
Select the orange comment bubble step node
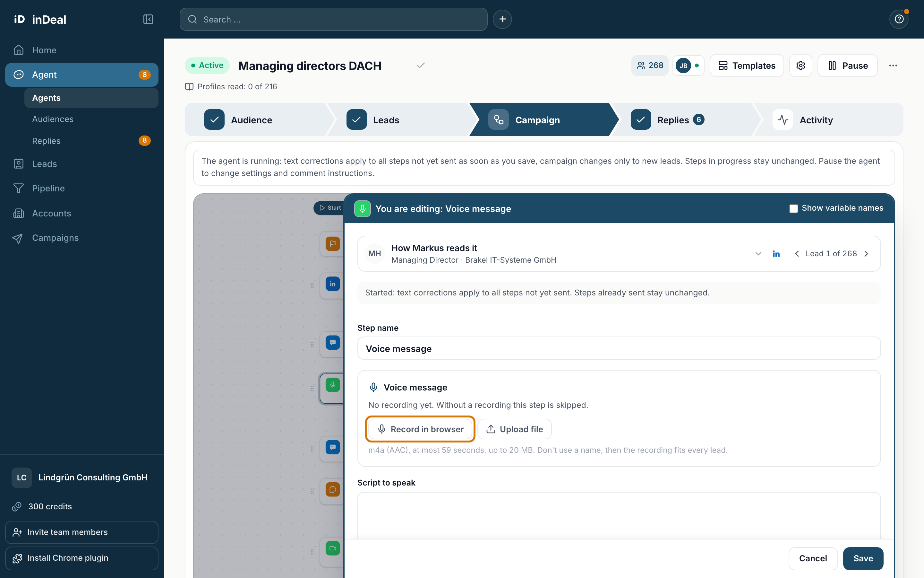point(333,490)
